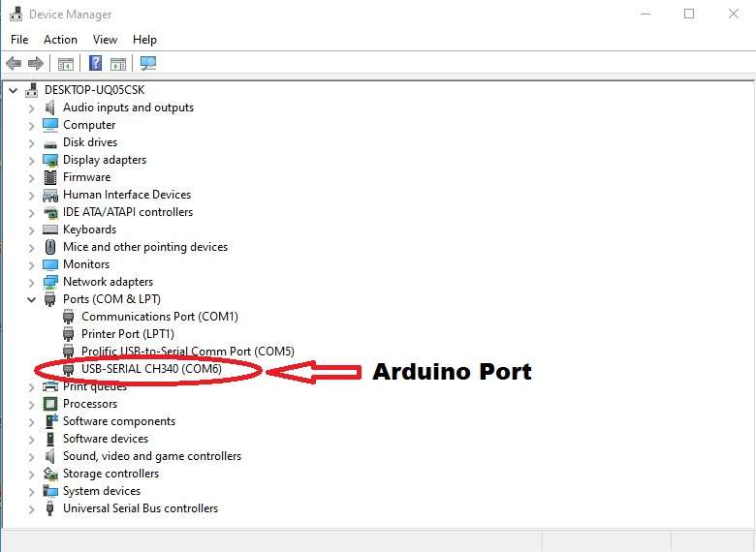Select the DESKTOP-UQ05CSK computer name
Screen dimensions: 756x552
[x=95, y=90]
